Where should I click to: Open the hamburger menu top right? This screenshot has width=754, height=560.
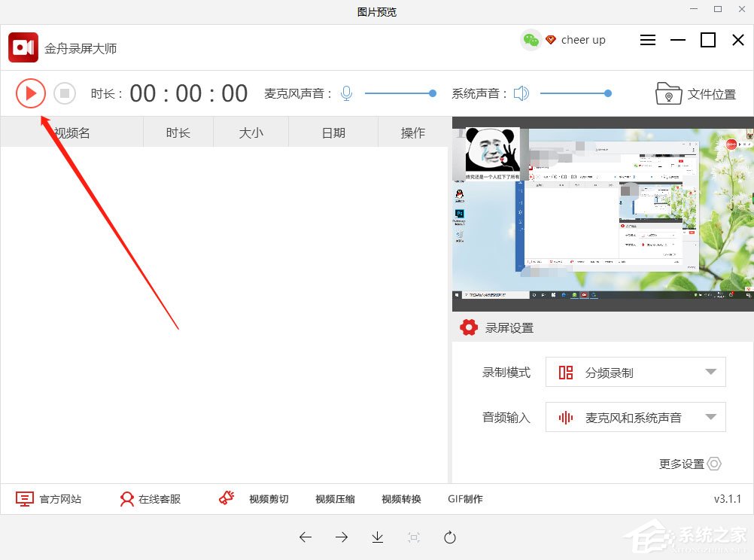pyautogui.click(x=647, y=40)
